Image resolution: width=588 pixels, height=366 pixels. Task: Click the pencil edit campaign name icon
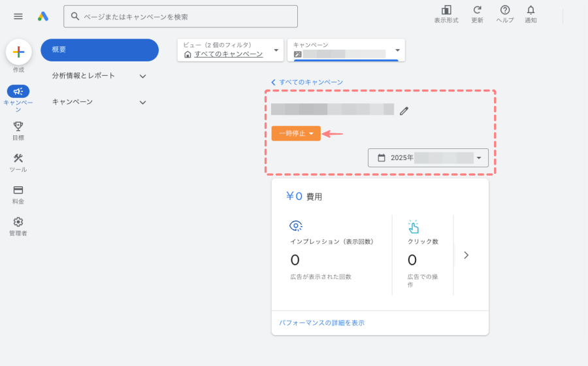[x=404, y=111]
